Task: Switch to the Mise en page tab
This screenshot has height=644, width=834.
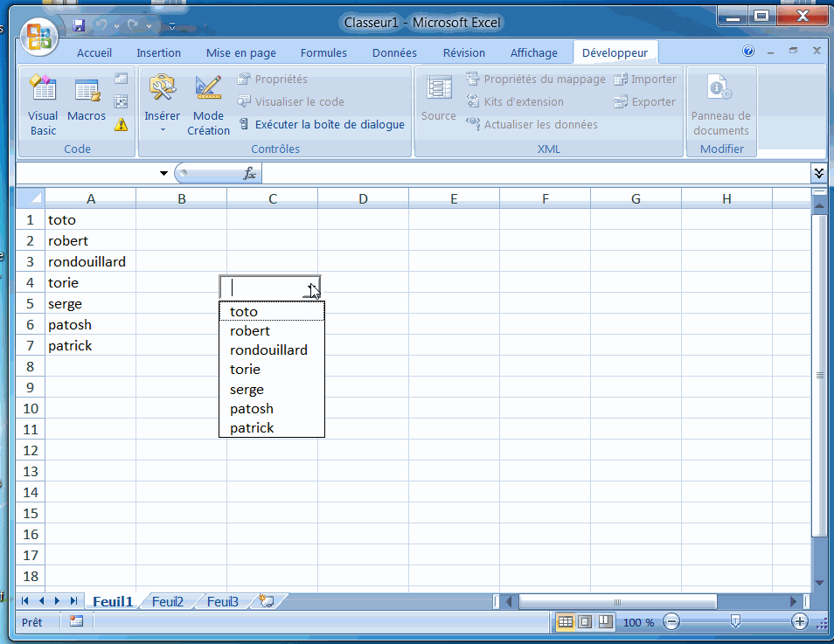Action: click(241, 52)
